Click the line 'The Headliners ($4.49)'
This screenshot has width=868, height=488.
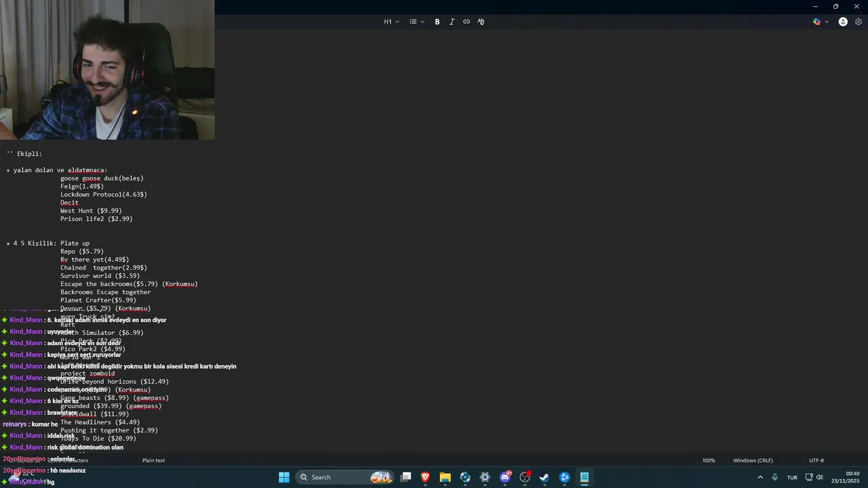click(x=100, y=422)
